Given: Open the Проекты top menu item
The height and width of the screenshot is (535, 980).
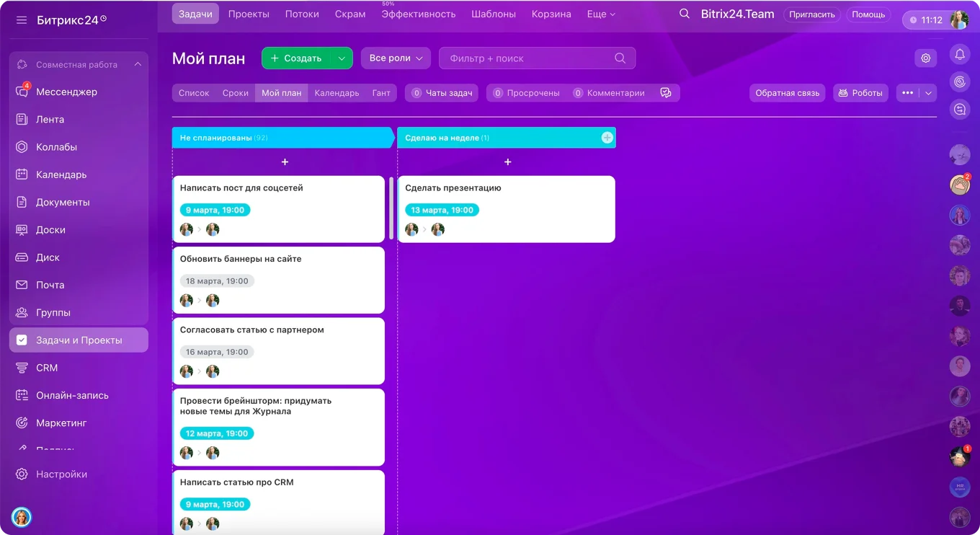Looking at the screenshot, I should pos(249,14).
